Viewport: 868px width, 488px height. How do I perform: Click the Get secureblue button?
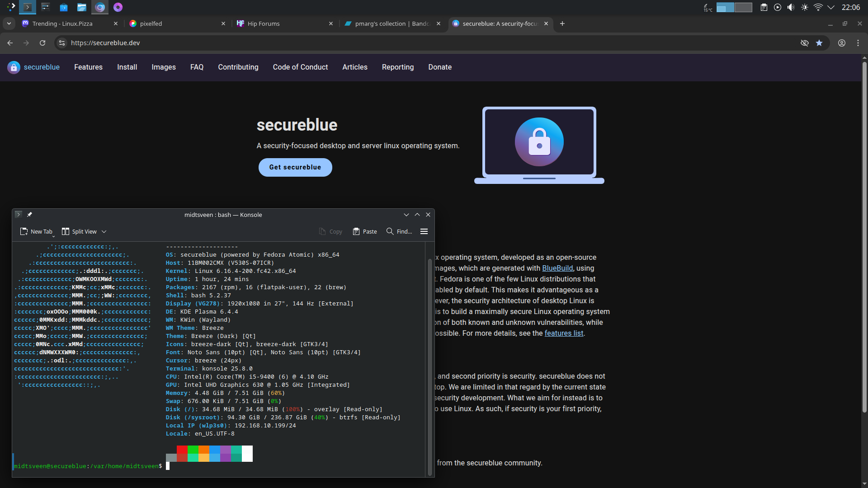coord(295,167)
